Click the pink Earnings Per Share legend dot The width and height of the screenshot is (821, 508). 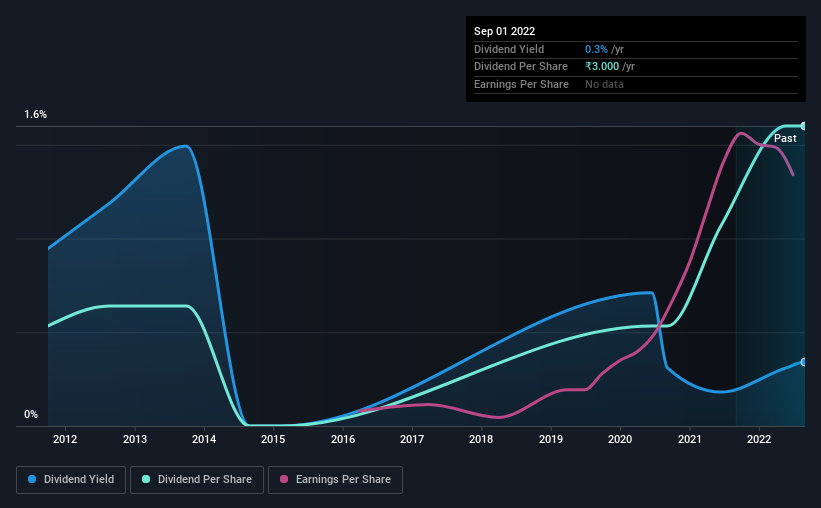284,479
